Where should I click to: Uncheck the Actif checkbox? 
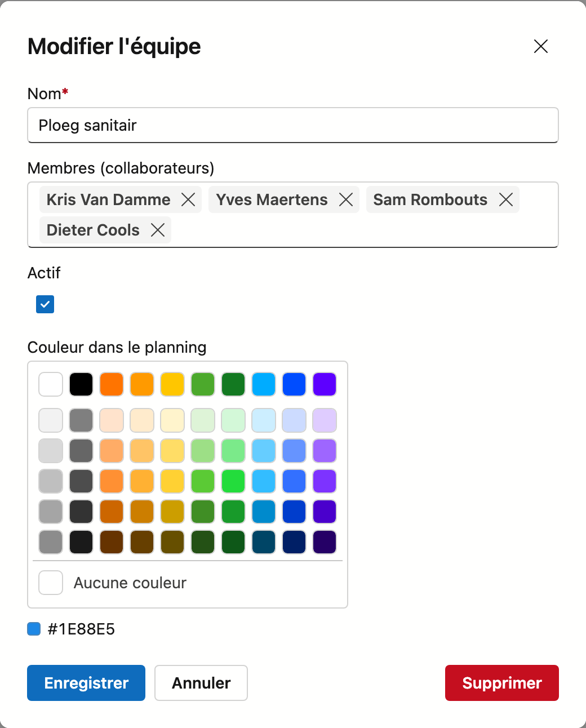click(x=45, y=304)
